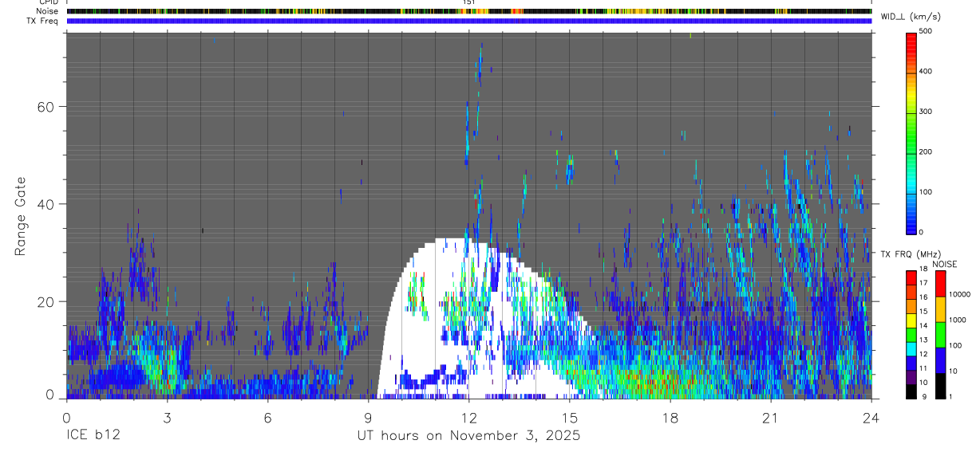The image size is (980, 452).
Task: Click the '14' tick on the TX FRQ colorbar
Action: click(925, 326)
